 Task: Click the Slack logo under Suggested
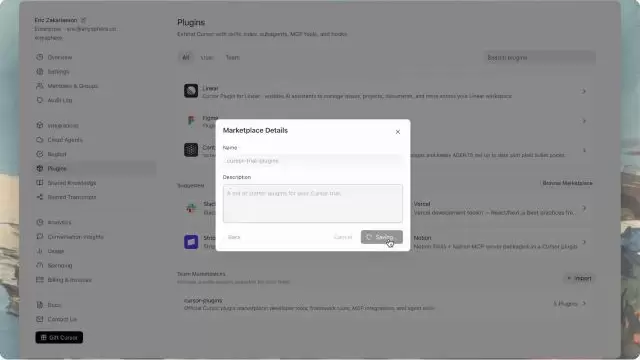pyautogui.click(x=191, y=208)
